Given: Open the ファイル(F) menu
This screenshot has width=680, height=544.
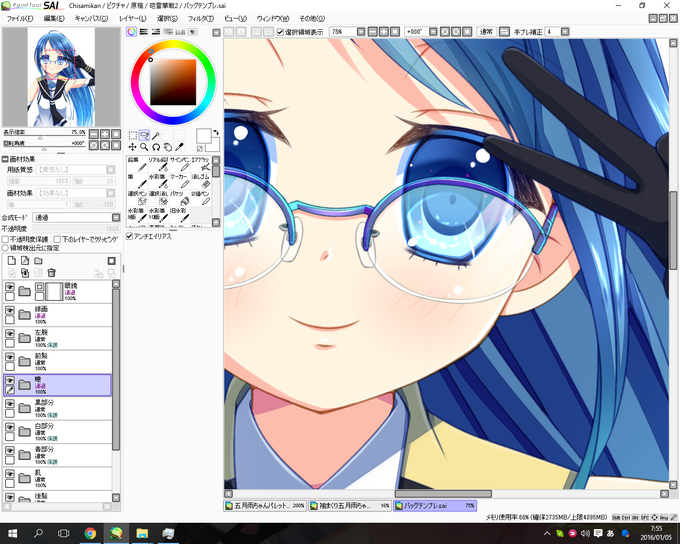Looking at the screenshot, I should click(20, 18).
